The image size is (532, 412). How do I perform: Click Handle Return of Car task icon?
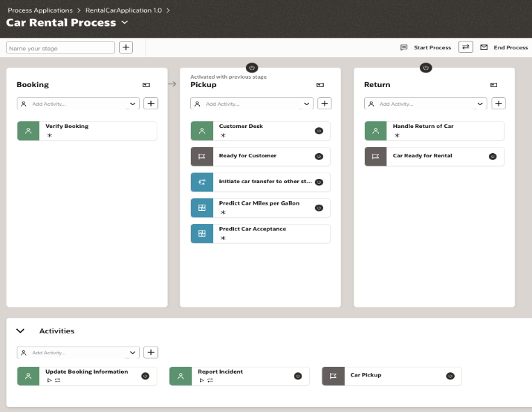point(375,131)
